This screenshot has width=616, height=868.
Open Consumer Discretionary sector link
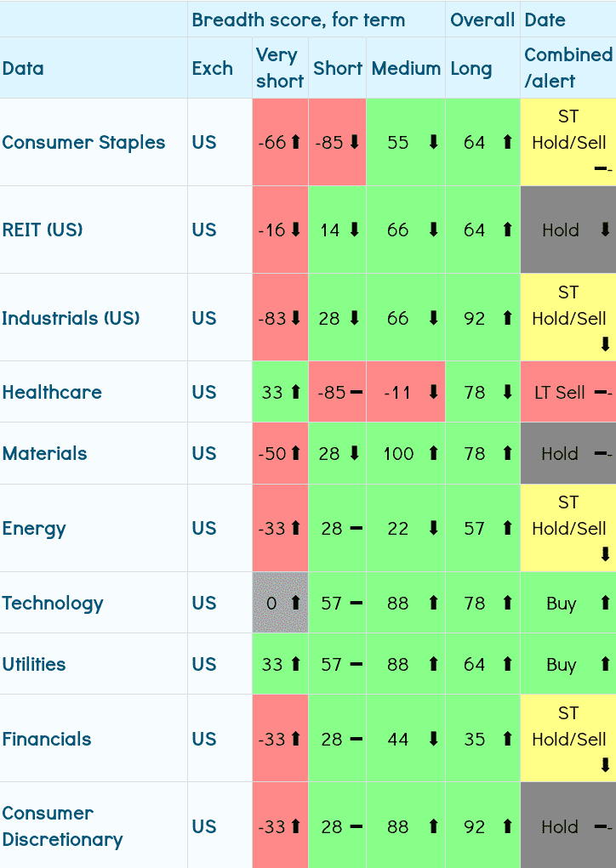pos(62,826)
